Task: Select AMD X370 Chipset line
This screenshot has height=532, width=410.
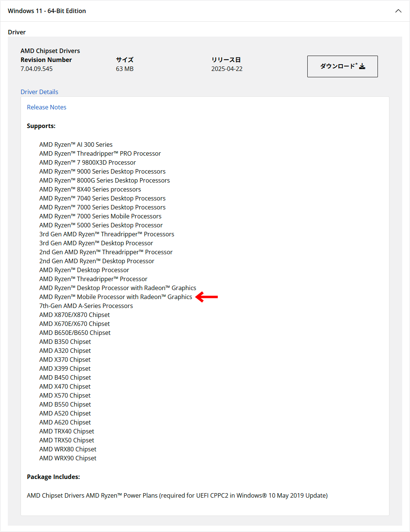Action: 65,360
